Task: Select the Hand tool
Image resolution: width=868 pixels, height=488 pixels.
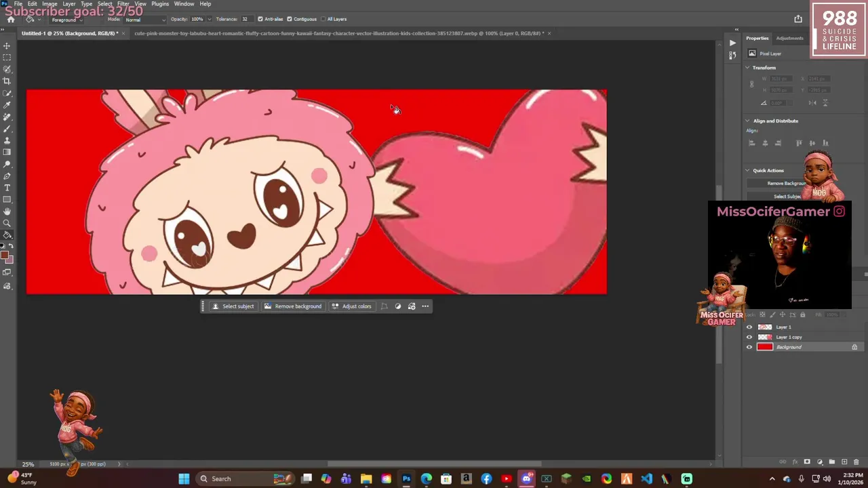Action: pos(7,211)
